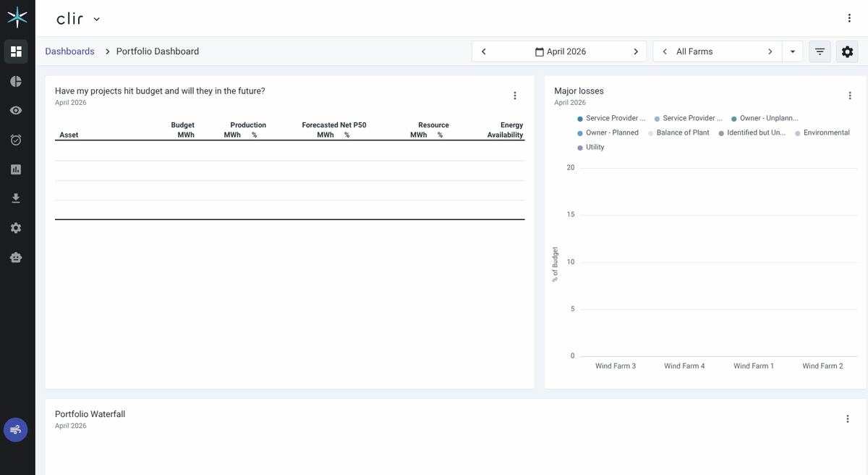Open the filter list icon button
Viewport: 868px width, 475px height.
pyautogui.click(x=820, y=51)
